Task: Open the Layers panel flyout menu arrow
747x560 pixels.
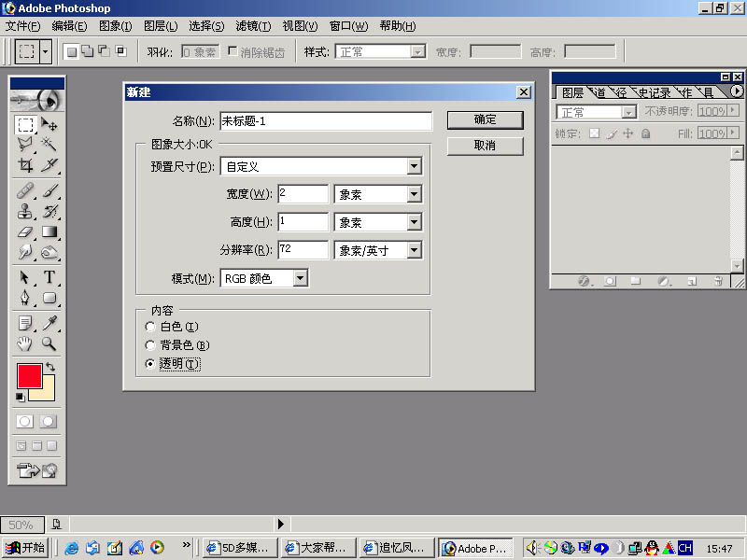Action: (737, 91)
